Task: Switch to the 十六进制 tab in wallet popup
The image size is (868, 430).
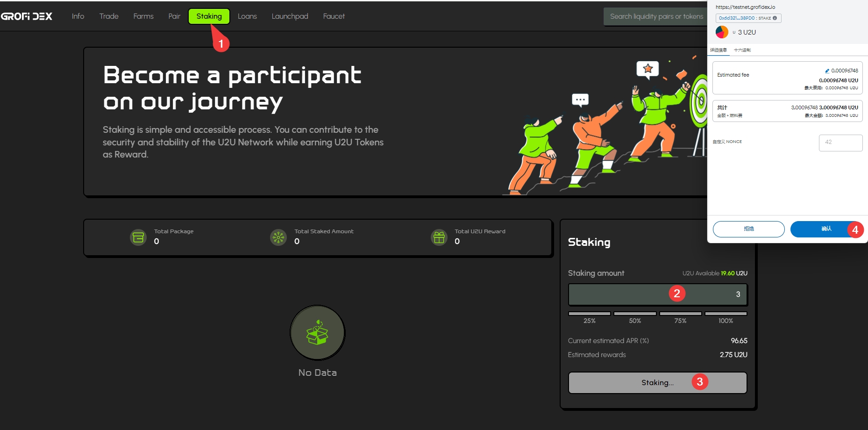Action: pos(742,50)
